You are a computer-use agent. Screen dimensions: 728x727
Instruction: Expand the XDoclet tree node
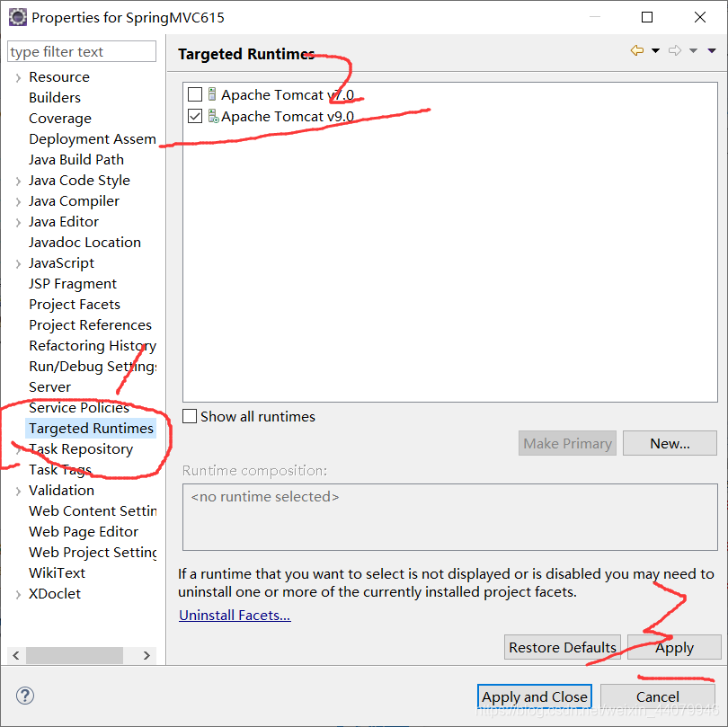pyautogui.click(x=18, y=594)
